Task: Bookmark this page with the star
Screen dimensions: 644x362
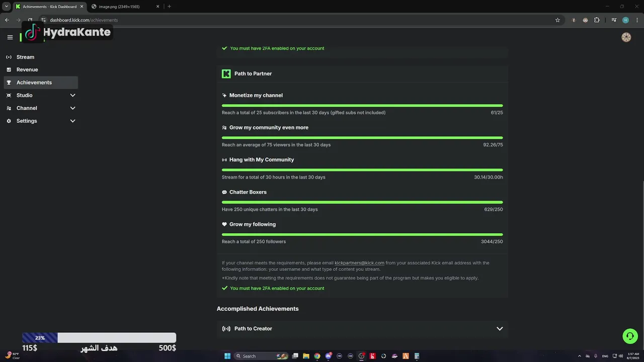Action: click(557, 20)
